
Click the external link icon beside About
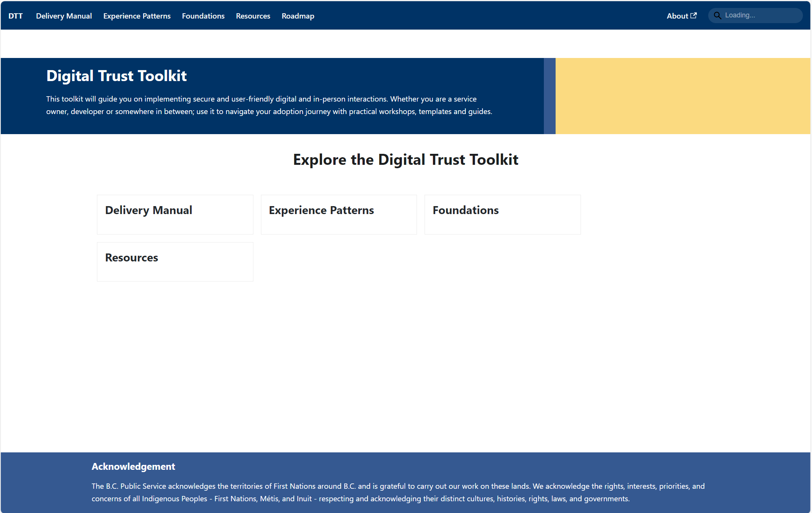pyautogui.click(x=693, y=16)
